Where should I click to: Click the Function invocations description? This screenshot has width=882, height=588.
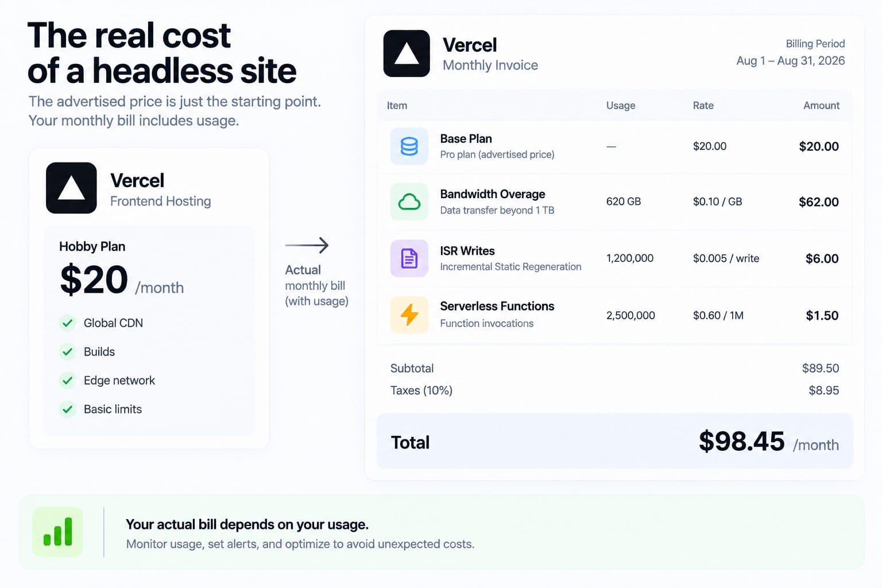click(x=487, y=323)
